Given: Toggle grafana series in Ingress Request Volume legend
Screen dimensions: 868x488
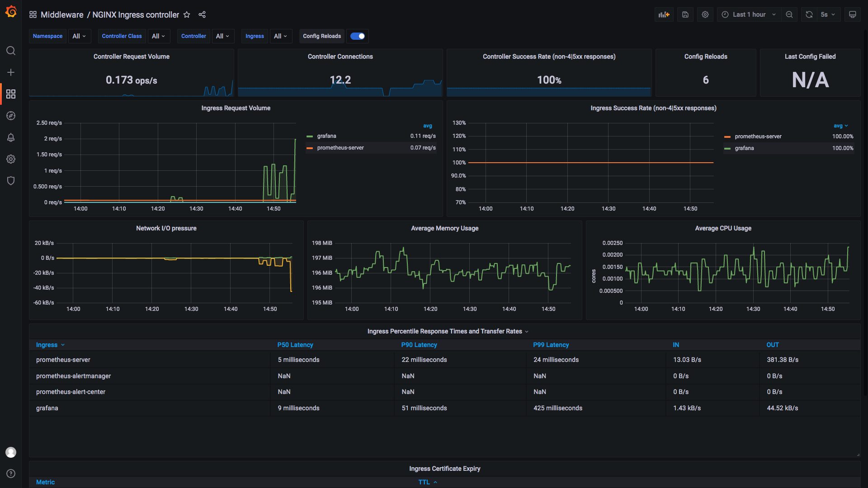Looking at the screenshot, I should [x=326, y=136].
